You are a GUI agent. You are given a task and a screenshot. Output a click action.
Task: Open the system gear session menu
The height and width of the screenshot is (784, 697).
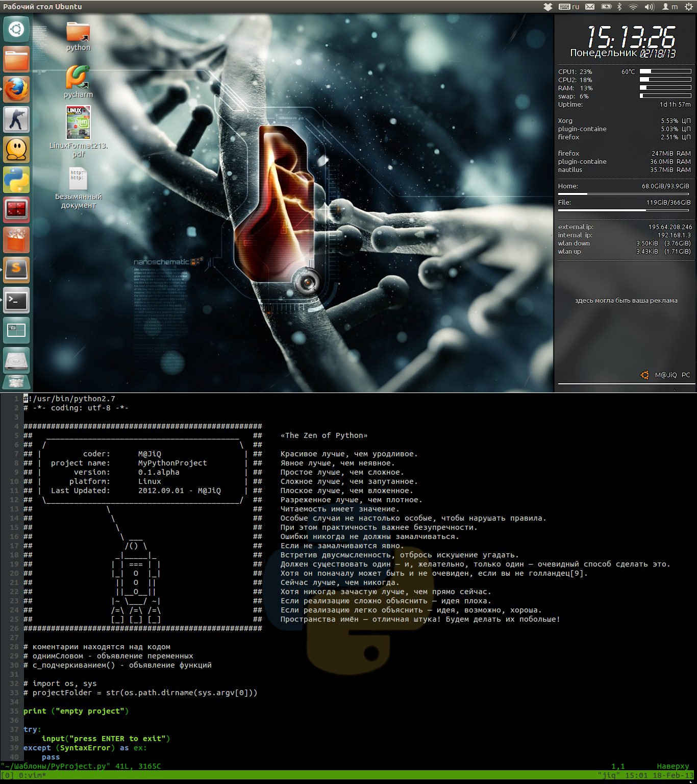688,7
